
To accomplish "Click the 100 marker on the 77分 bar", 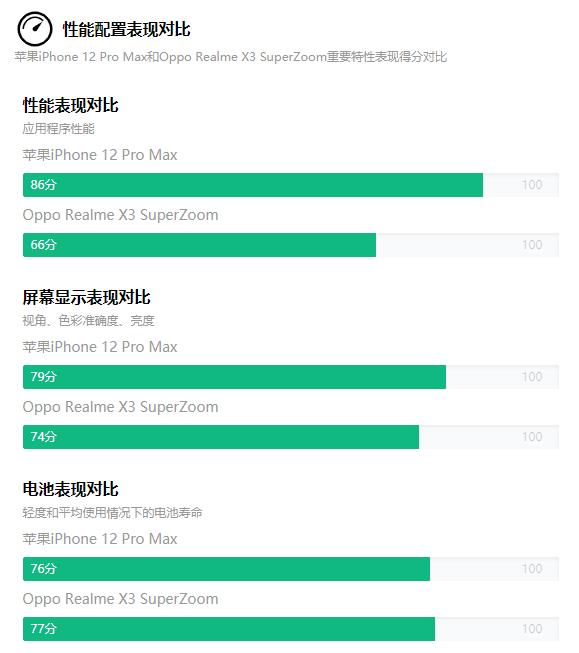I will coord(532,629).
